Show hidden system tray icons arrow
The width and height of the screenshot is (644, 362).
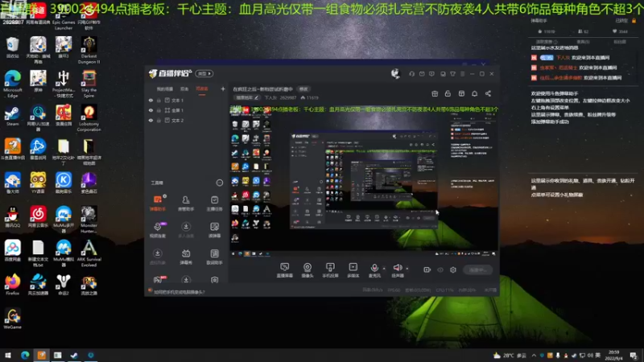(534, 356)
